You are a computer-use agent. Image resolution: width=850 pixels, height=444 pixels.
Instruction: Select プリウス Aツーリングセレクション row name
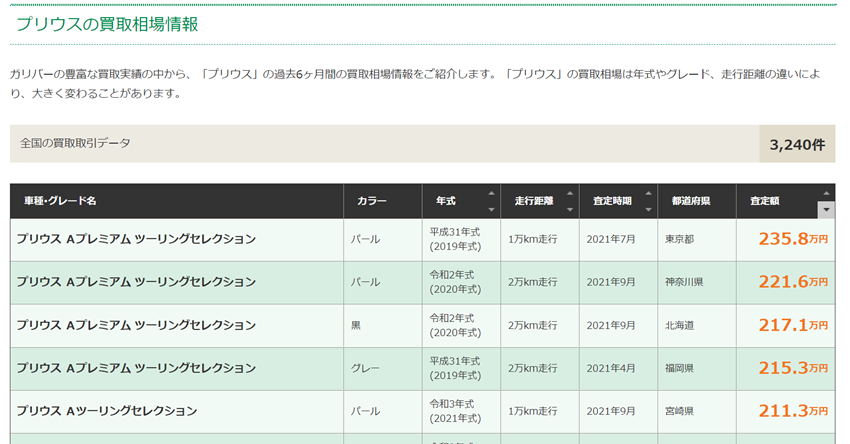[107, 411]
